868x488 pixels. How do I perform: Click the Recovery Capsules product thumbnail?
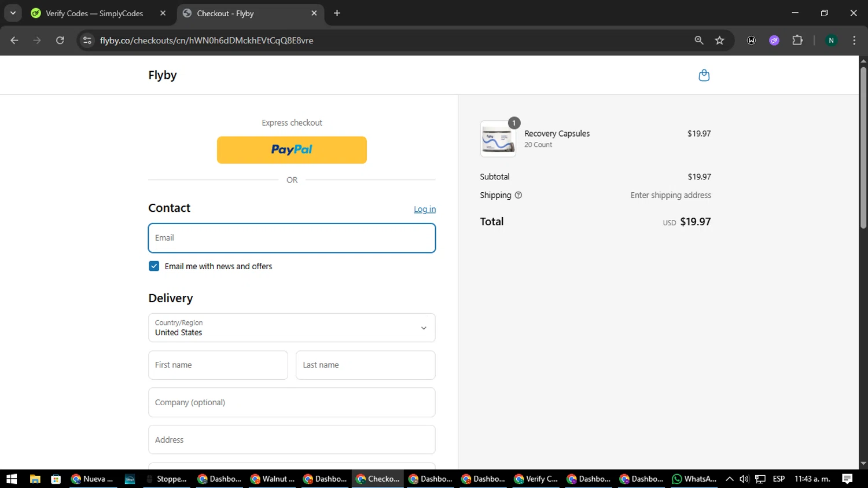tap(498, 139)
